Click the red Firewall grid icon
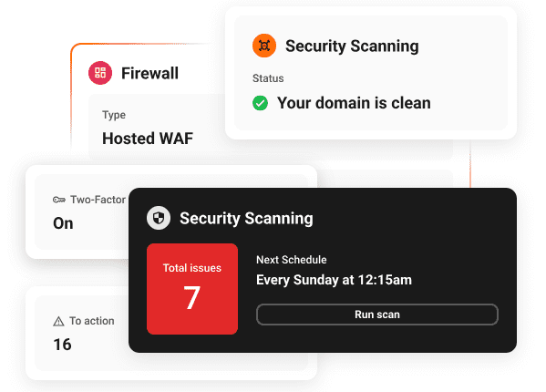The width and height of the screenshot is (546, 392). [100, 73]
